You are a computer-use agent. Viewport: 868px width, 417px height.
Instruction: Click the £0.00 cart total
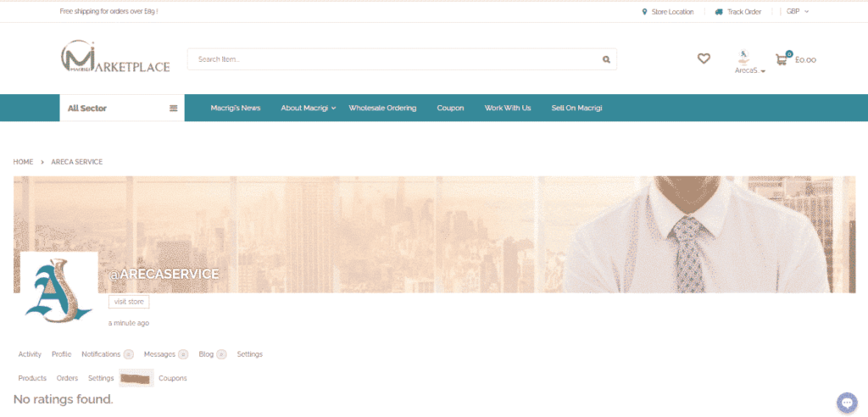[805, 60]
